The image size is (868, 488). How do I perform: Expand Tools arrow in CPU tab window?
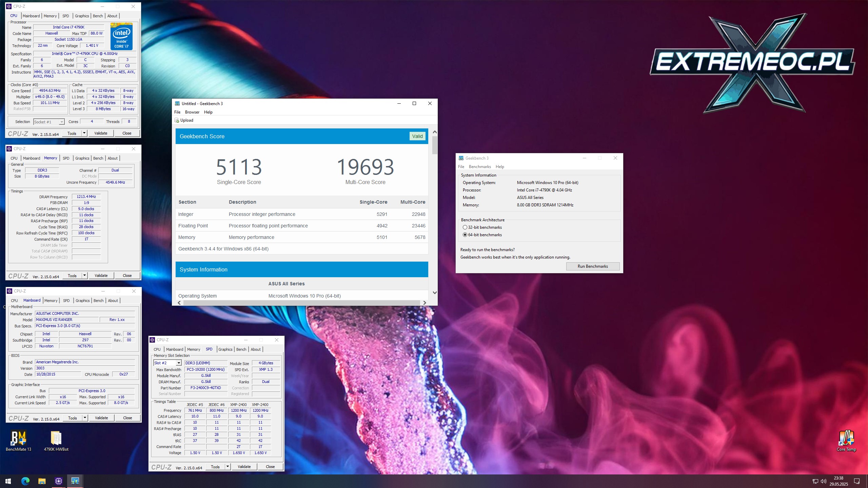84,133
